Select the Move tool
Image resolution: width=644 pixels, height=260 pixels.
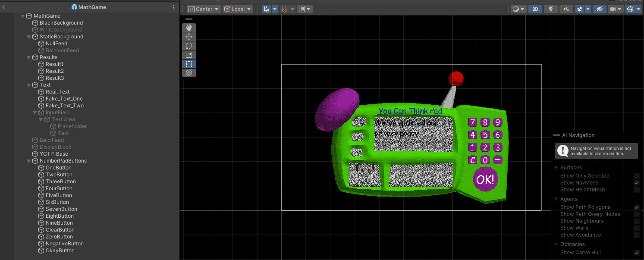point(188,36)
